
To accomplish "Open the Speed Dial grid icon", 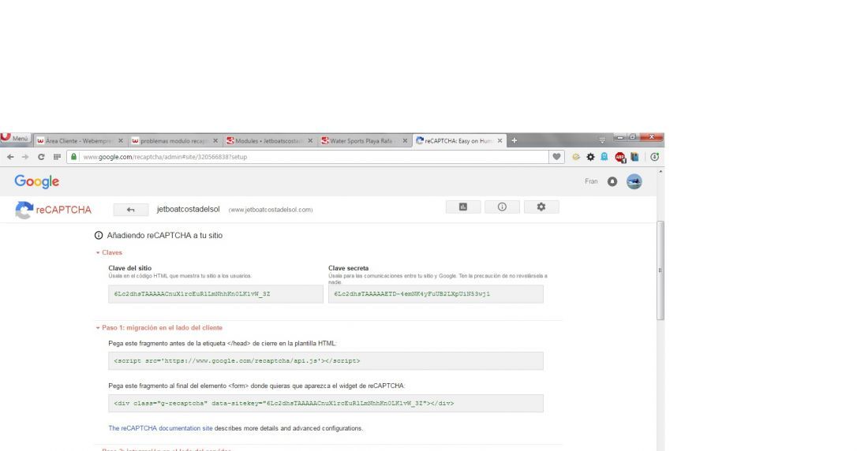I will [x=57, y=157].
